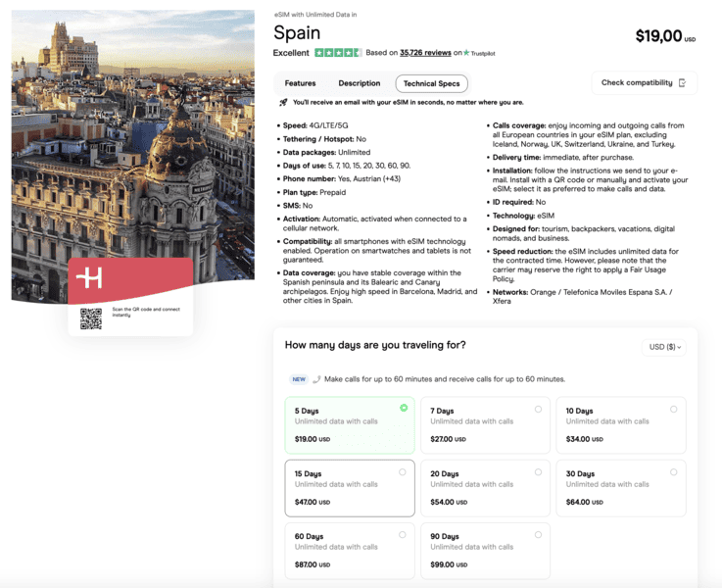Click the $54.00 USD price text
This screenshot has height=588, width=722.
tap(449, 503)
